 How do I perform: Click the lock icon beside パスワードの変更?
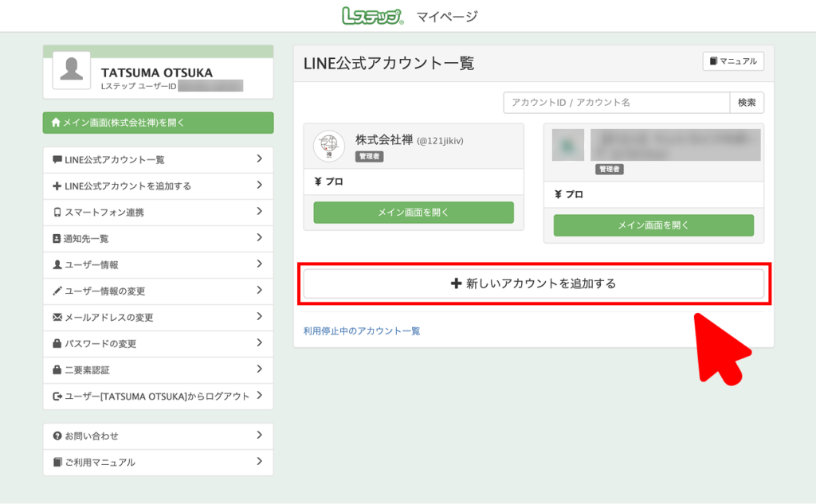click(x=57, y=344)
